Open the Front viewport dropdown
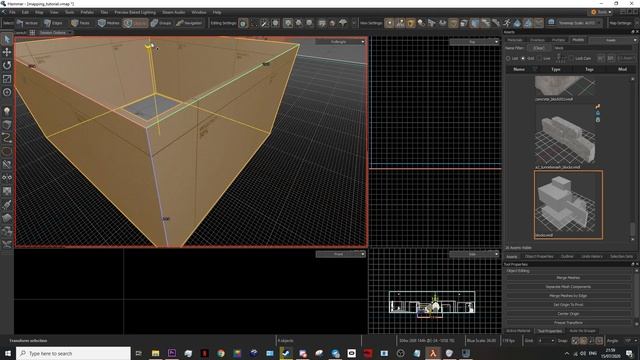 [x=340, y=254]
